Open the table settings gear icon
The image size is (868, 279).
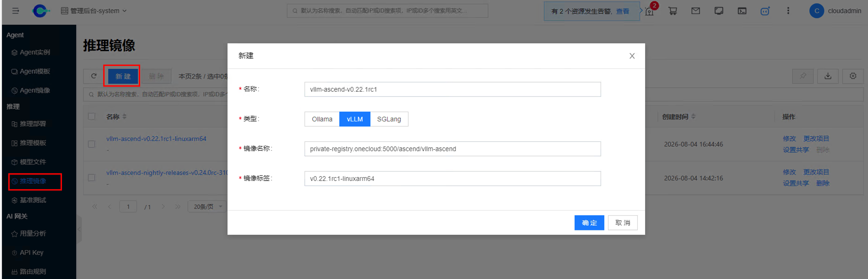[852, 76]
